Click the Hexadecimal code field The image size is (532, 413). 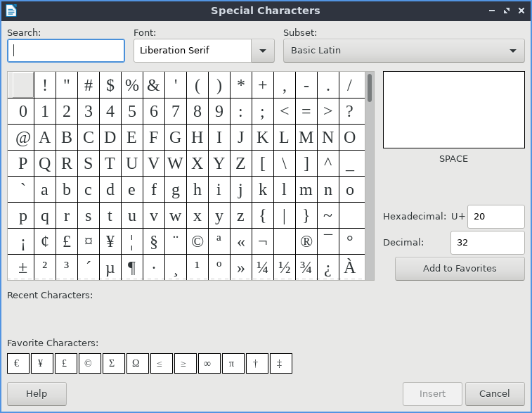(x=495, y=217)
